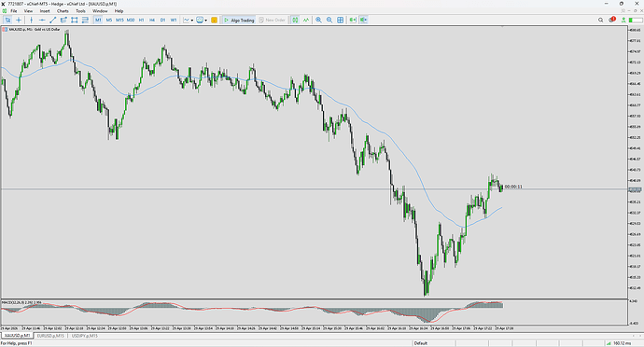The height and width of the screenshot is (347, 644).
Task: Switch chart to M1 timeframe
Action: pyautogui.click(x=98, y=20)
